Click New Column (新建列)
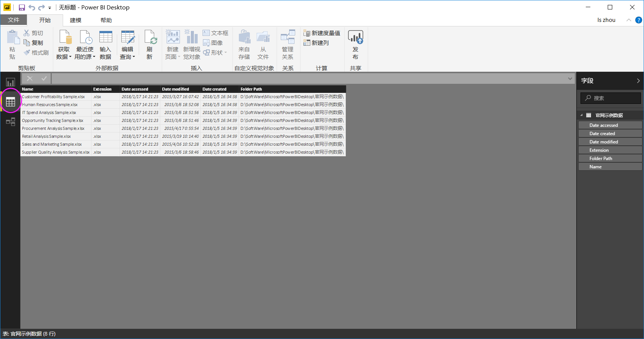The height and width of the screenshot is (339, 644). point(316,43)
